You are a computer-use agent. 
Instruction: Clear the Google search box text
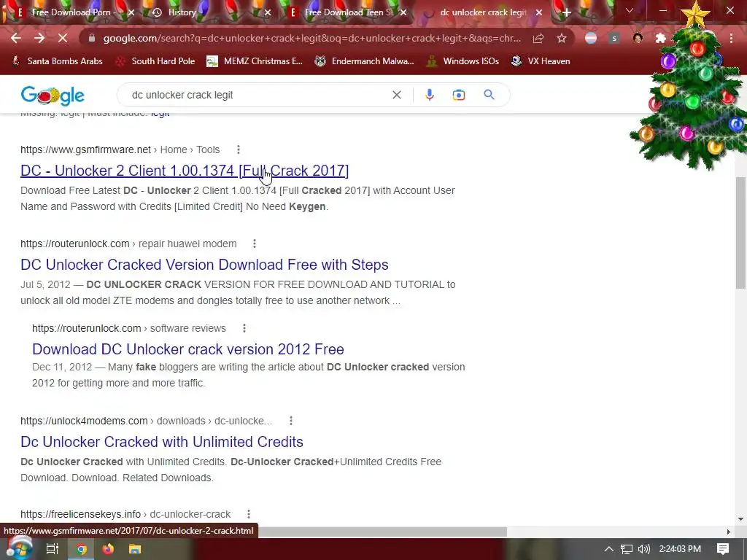point(396,95)
